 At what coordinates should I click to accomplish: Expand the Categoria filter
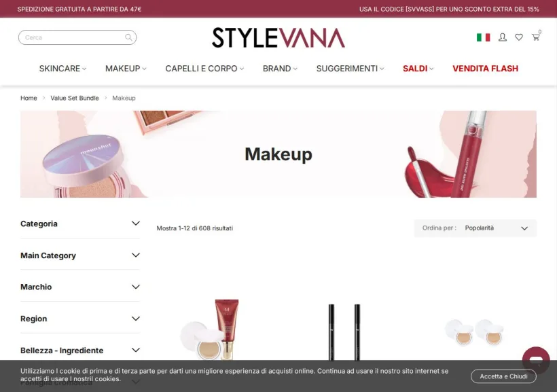(x=80, y=224)
